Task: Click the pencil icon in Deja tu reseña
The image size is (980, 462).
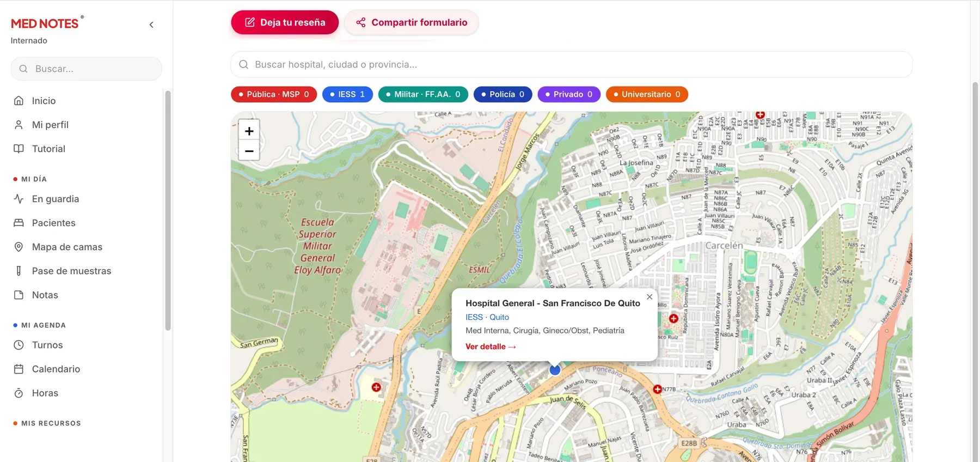Action: click(250, 22)
